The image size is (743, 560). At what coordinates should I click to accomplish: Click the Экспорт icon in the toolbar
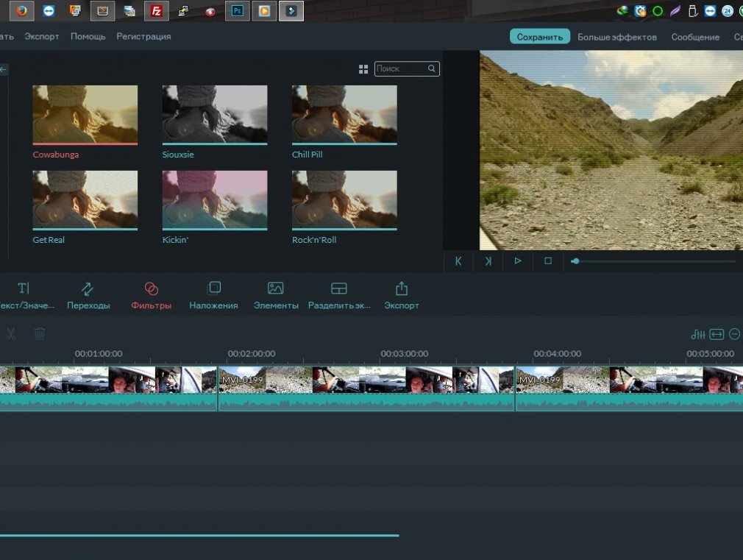pos(402,295)
